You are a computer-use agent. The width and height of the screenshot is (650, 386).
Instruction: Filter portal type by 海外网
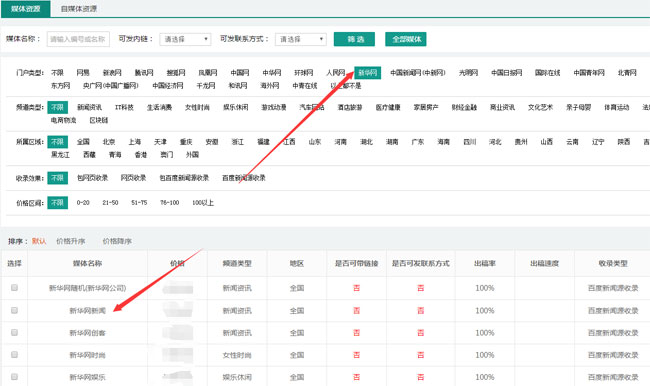pyautogui.click(x=269, y=85)
